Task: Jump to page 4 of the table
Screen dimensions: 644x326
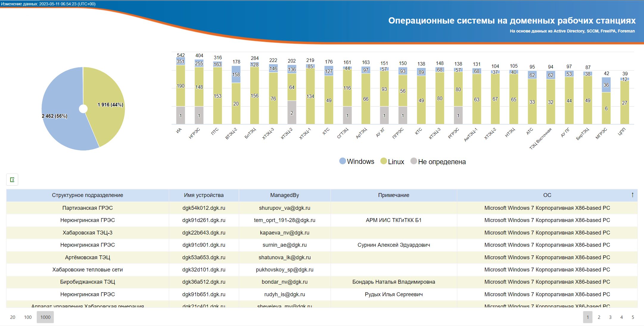Action: pos(622,317)
